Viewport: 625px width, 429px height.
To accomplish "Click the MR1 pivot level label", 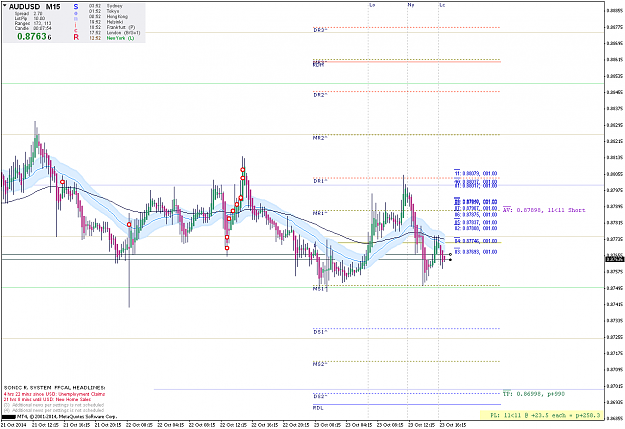I will 320,214.
